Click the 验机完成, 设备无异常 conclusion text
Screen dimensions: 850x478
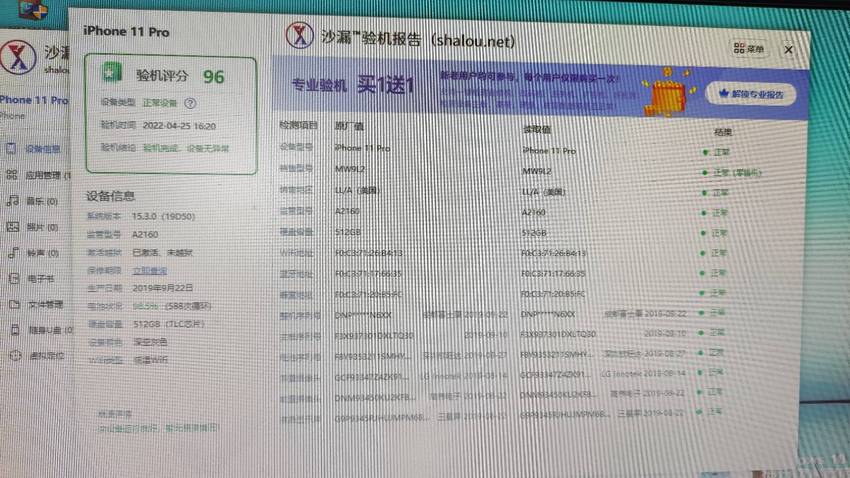click(x=186, y=148)
